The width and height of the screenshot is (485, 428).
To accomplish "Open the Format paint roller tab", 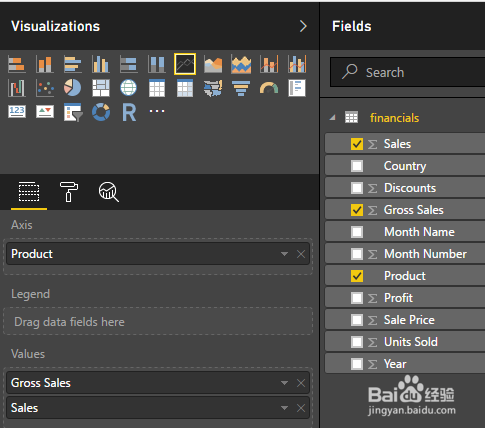I will coord(69,192).
